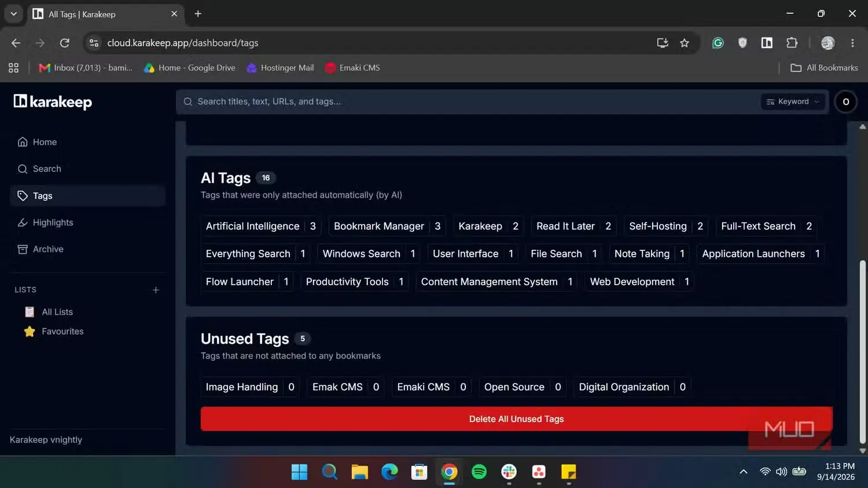This screenshot has width=868, height=488.
Task: Focus the bookmark search field
Action: pos(469,102)
